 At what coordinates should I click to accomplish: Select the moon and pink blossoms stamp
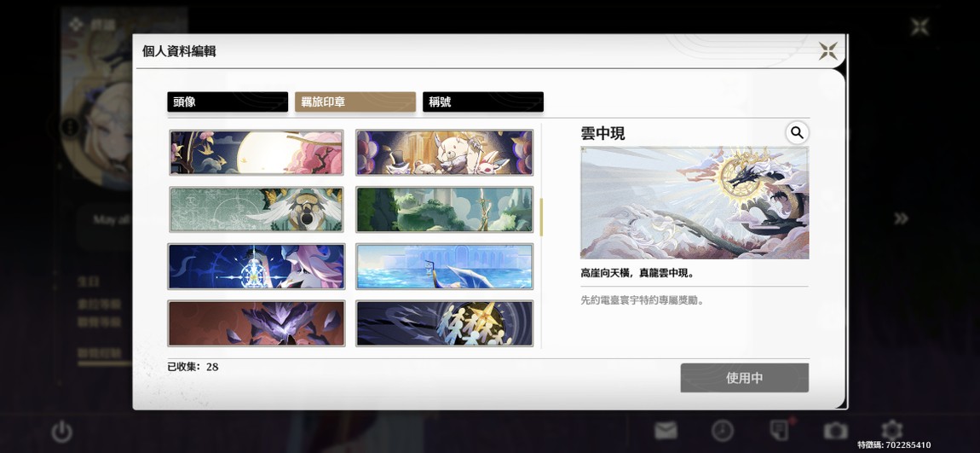coord(257,153)
